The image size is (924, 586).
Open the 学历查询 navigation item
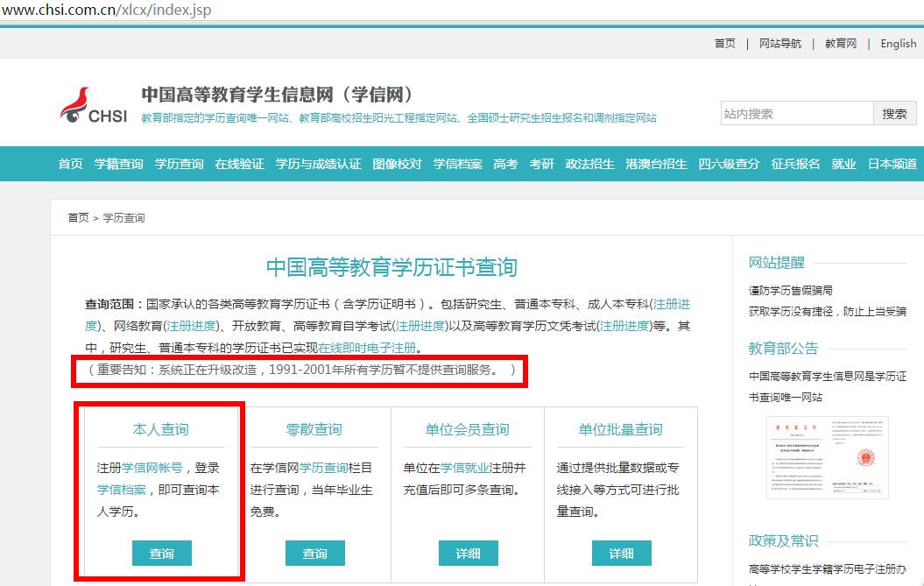coord(180,164)
